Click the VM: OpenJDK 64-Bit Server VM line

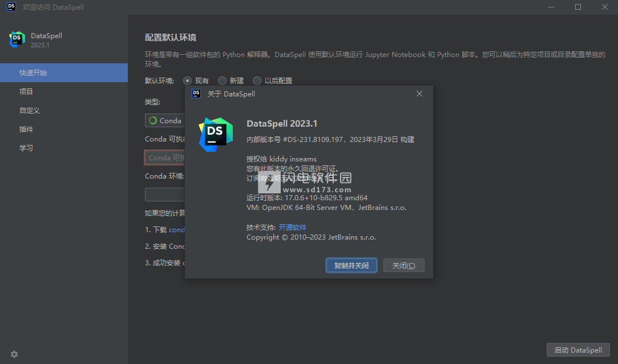(326, 208)
